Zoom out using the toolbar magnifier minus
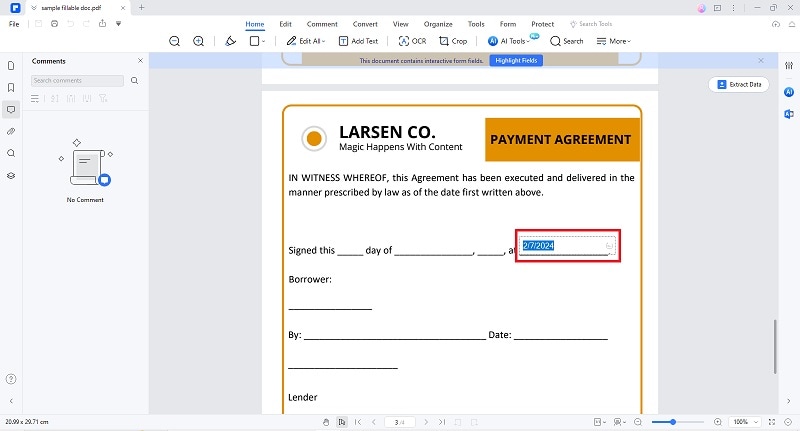Image resolution: width=800 pixels, height=431 pixels. click(174, 41)
